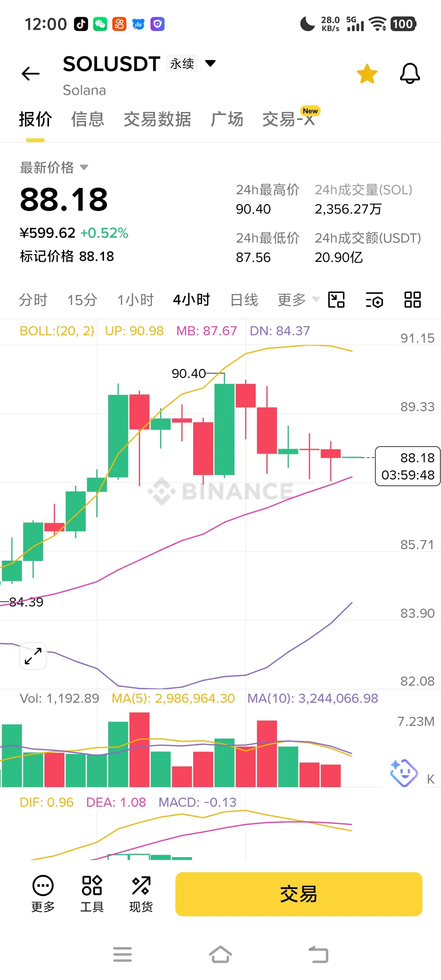Tap the 24h成交额 value 20.90亿
The height and width of the screenshot is (980, 441).
(339, 258)
